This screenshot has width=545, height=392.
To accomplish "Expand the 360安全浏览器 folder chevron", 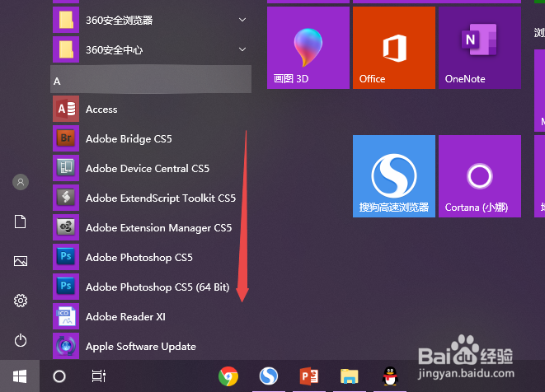I will point(242,20).
